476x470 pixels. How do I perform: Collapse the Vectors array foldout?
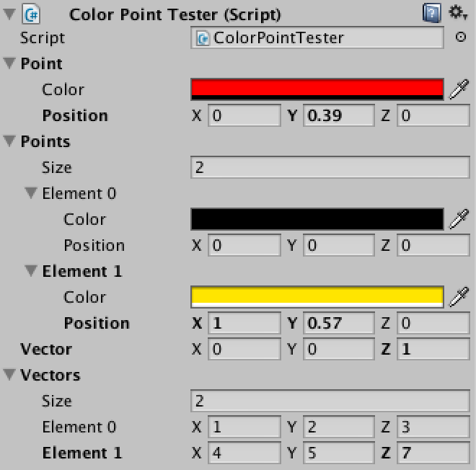[9, 375]
